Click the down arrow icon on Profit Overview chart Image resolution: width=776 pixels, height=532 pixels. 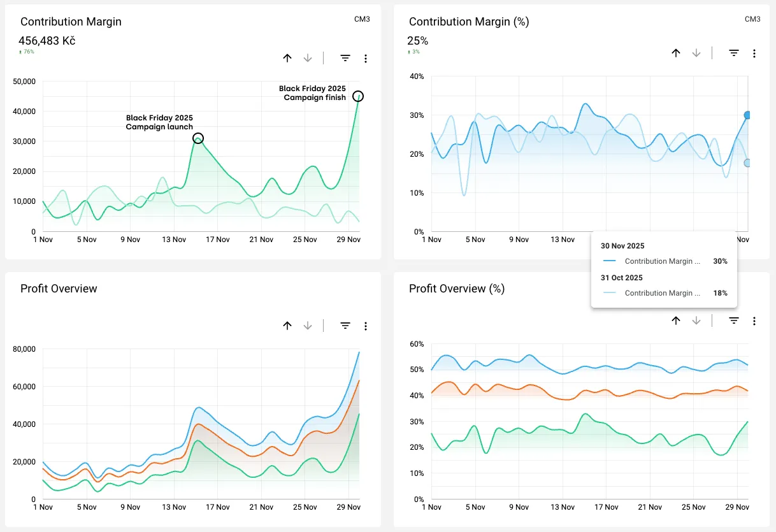coord(308,326)
